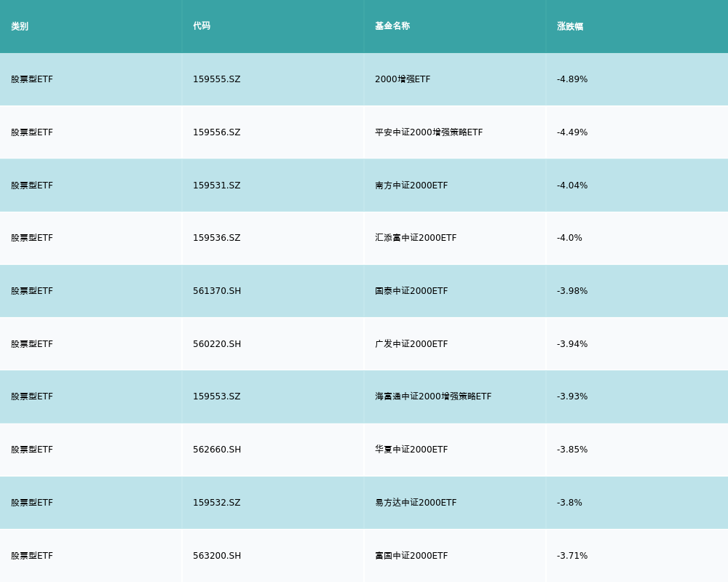Select the 南方中证2000ETF name cell
Screen dimensions: 728x582
click(411, 186)
